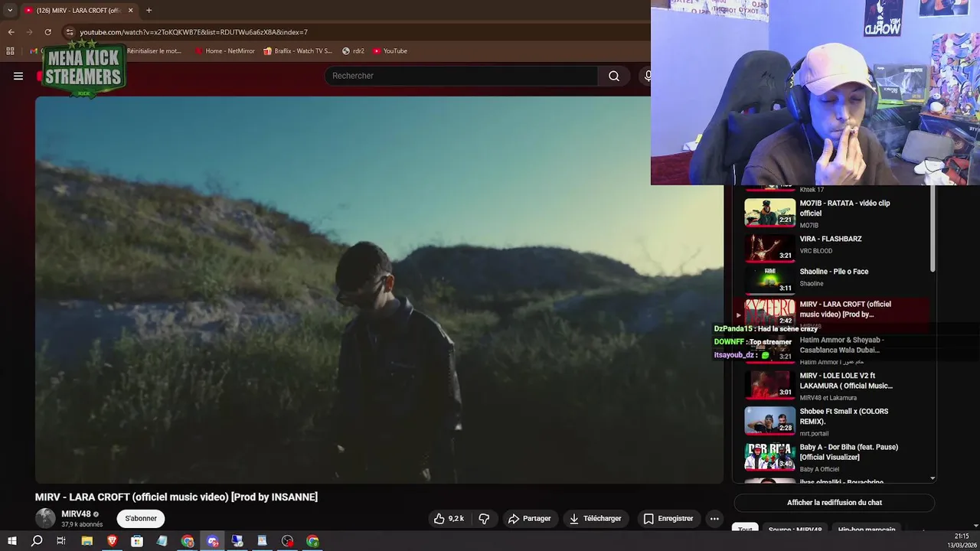Screen dimensions: 980x551
Task: Open the Réinitialiser le mot... bookmark
Action: [154, 51]
